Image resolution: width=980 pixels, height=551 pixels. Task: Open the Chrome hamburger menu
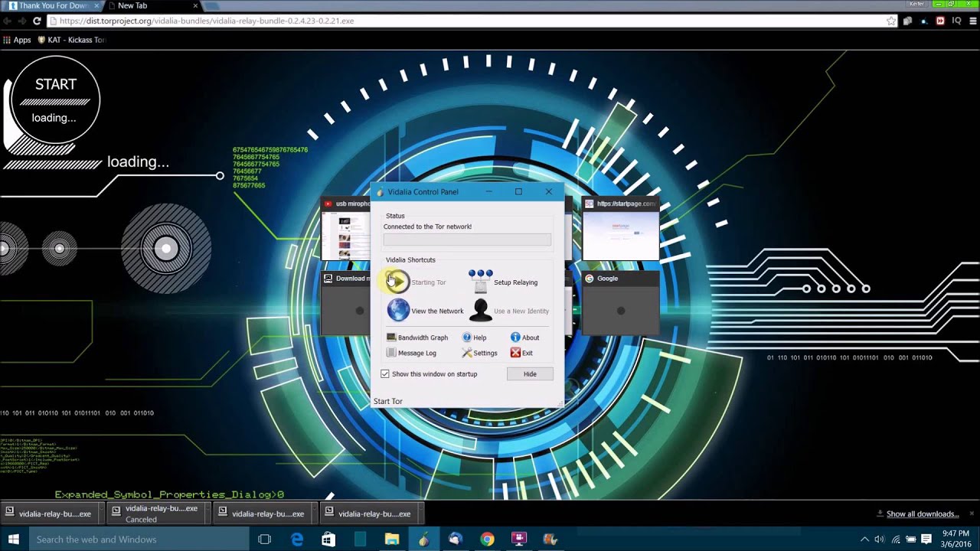[x=972, y=21]
